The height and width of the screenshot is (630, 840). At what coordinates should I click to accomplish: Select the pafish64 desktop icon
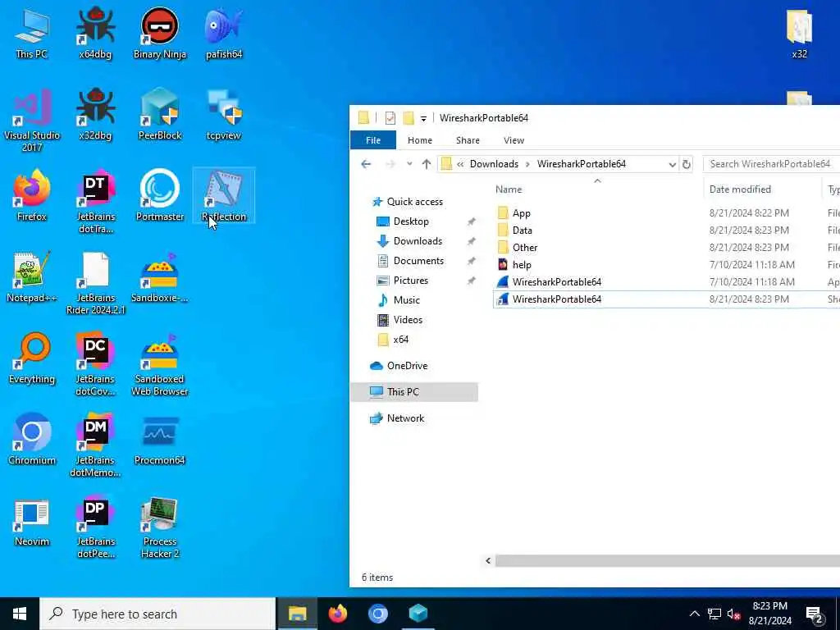(224, 33)
